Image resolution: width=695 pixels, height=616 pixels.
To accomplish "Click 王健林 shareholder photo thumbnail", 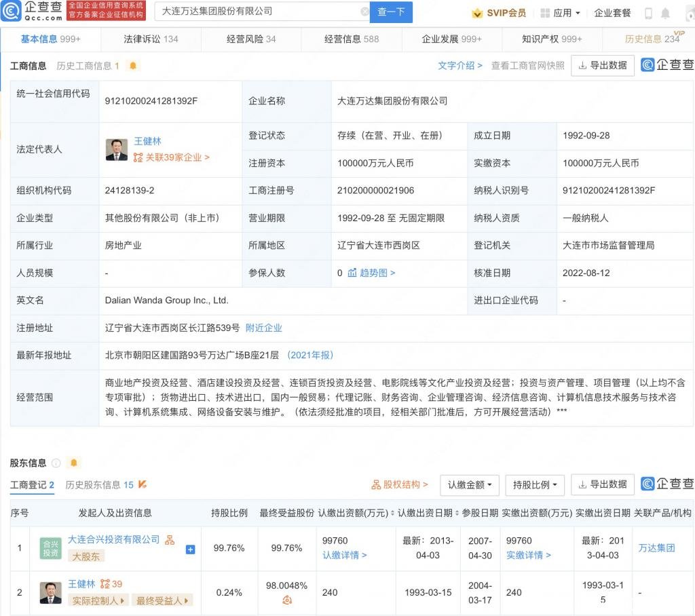I will pyautogui.click(x=50, y=592).
